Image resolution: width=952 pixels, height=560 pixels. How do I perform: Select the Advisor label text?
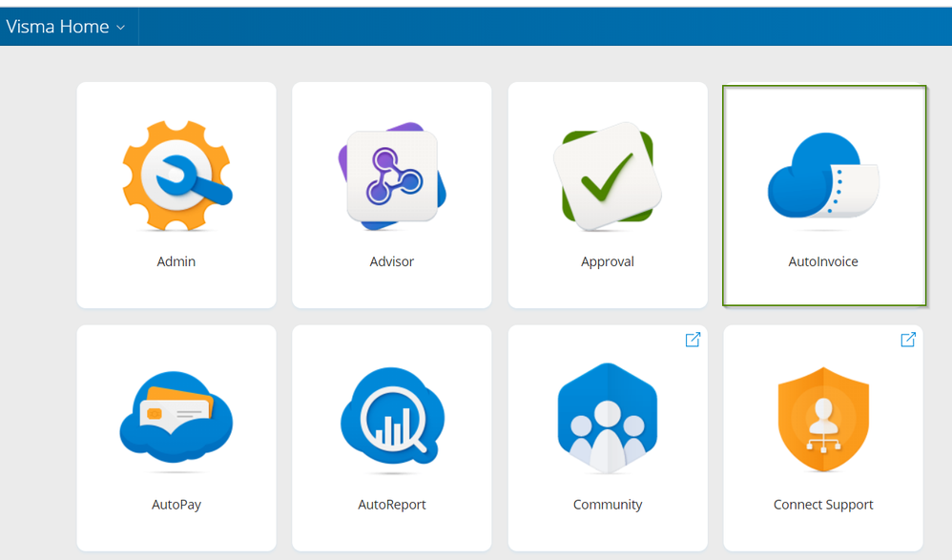tap(392, 261)
